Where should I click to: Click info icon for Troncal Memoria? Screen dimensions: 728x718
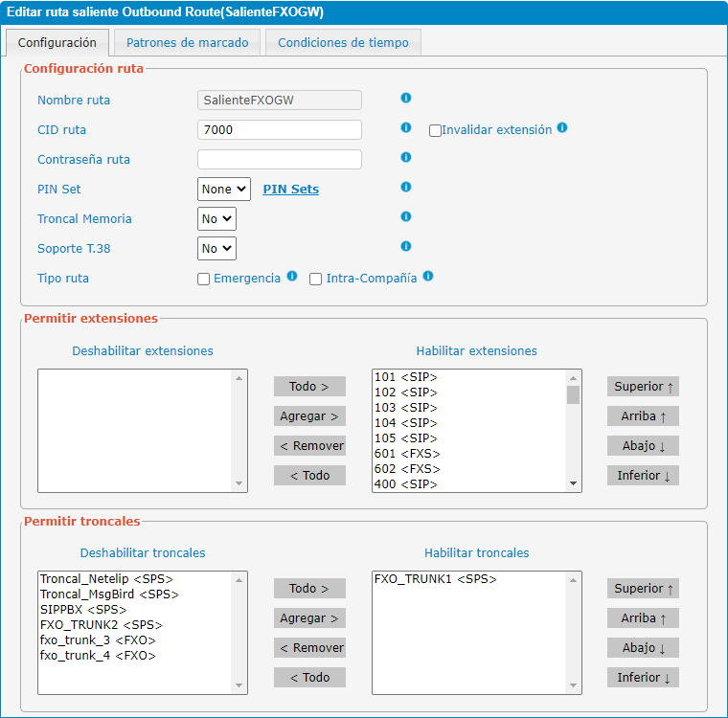click(405, 217)
